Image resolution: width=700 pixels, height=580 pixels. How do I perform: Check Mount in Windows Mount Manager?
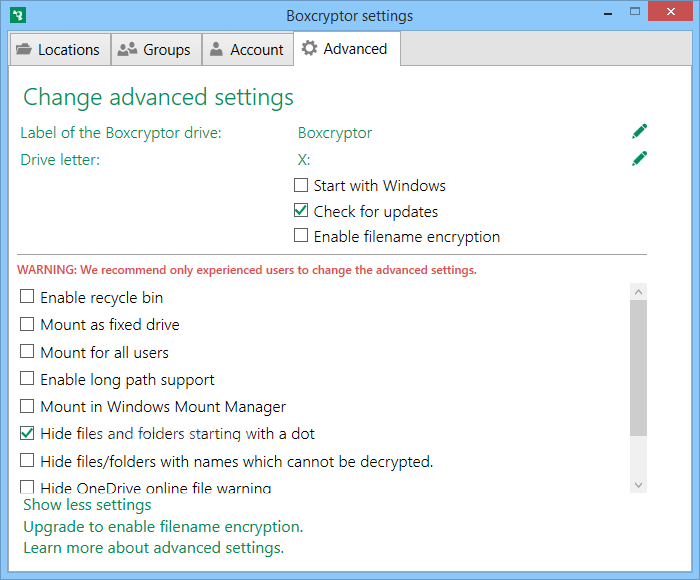(27, 406)
